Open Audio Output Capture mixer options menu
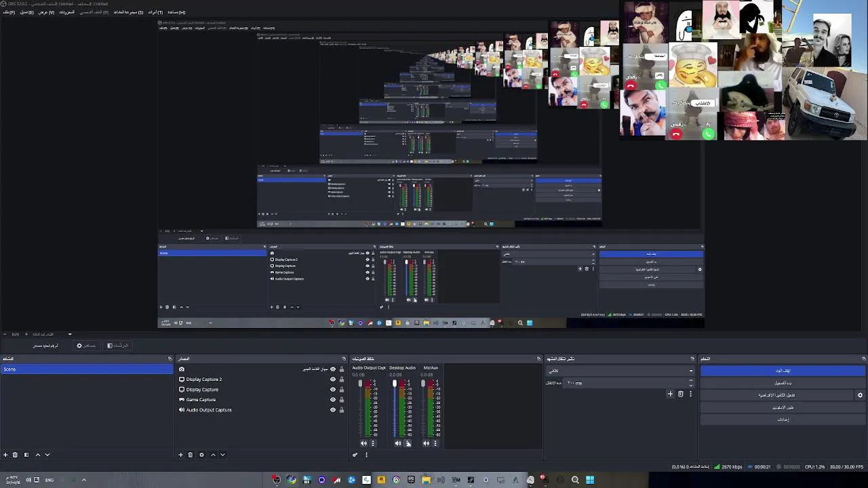 pos(372,443)
